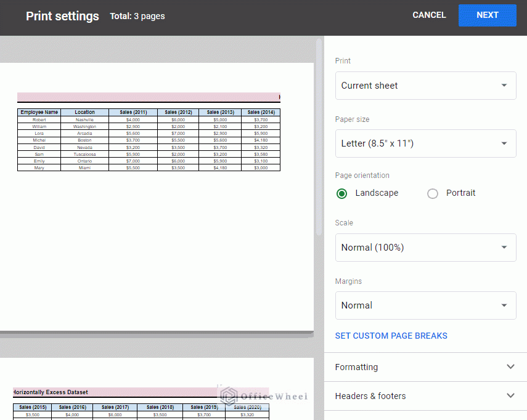Click the Scale dropdown arrow icon
The width and height of the screenshot is (527, 420).
[504, 248]
